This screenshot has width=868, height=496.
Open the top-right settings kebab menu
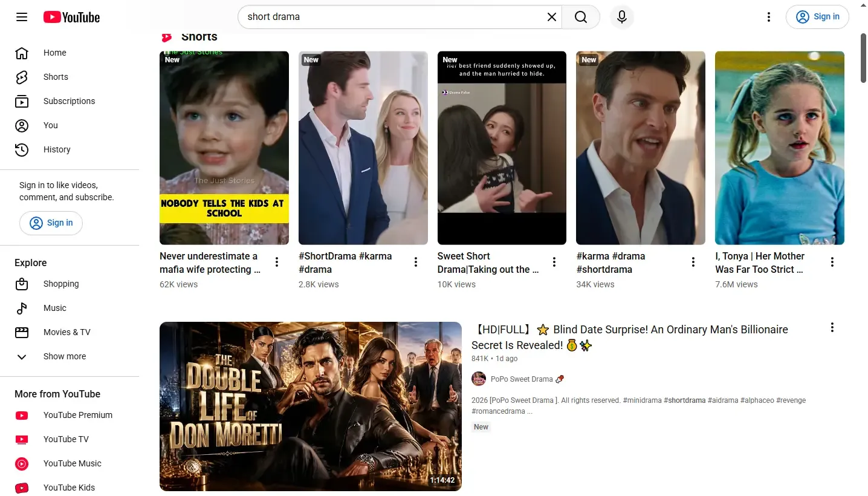(x=769, y=17)
